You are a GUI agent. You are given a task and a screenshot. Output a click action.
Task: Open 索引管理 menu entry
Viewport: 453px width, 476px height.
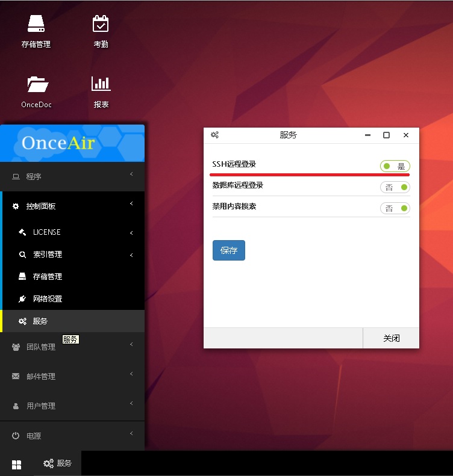73,255
